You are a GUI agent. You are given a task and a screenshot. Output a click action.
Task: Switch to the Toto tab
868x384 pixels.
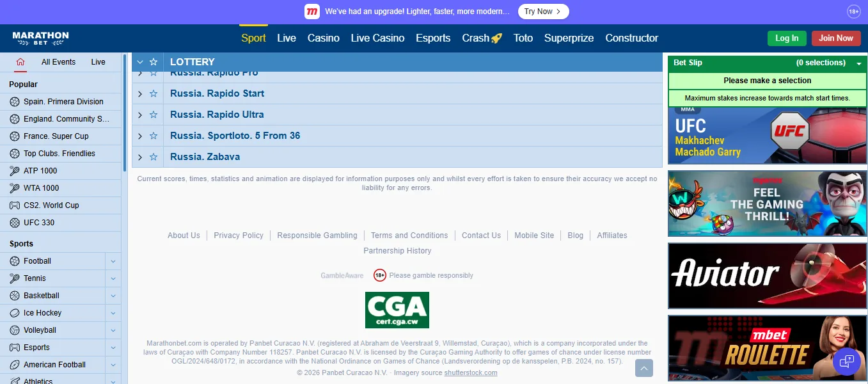523,38
